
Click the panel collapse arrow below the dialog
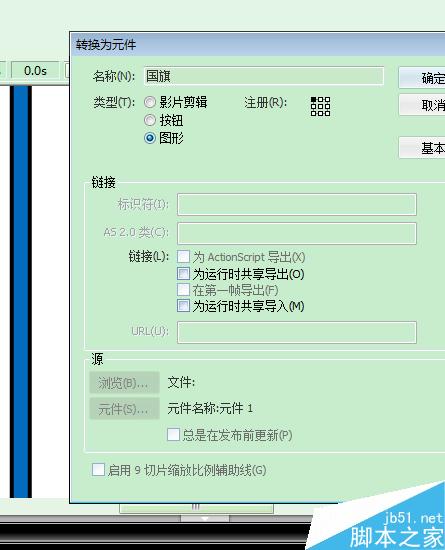tap(205, 518)
